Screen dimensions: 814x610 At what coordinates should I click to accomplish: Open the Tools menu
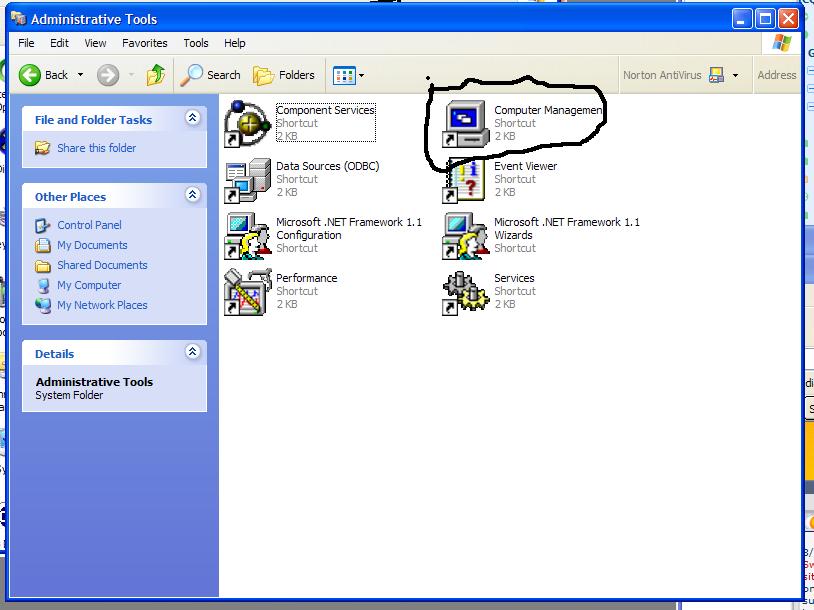coord(196,43)
